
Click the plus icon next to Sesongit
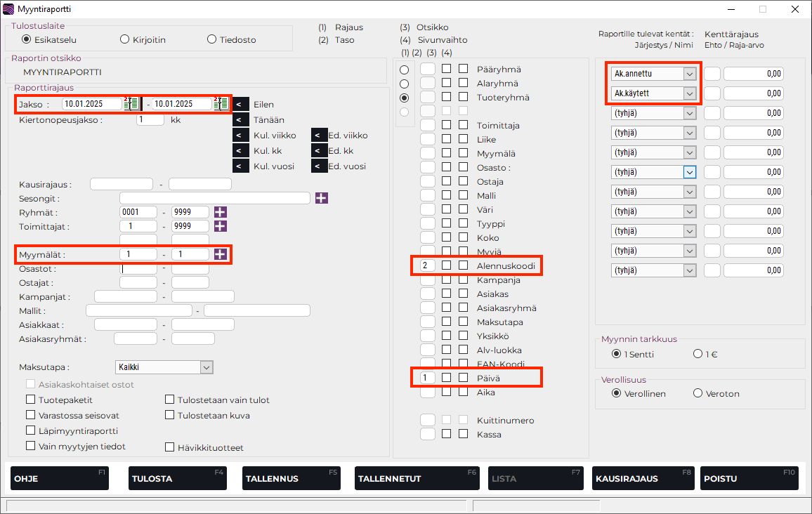(x=321, y=198)
